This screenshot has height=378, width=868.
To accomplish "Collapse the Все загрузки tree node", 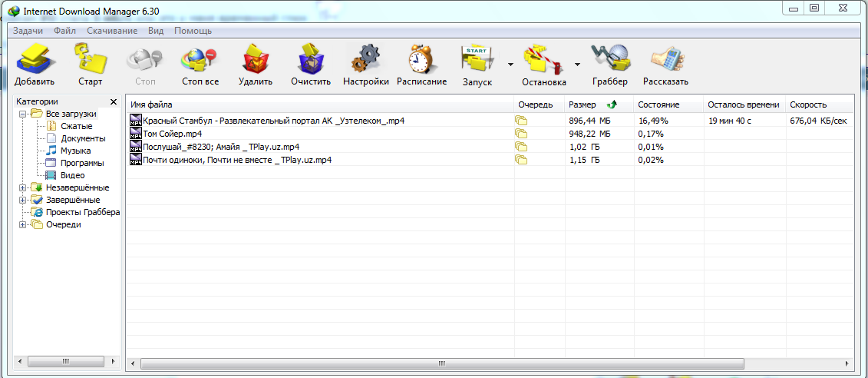I will pos(23,114).
